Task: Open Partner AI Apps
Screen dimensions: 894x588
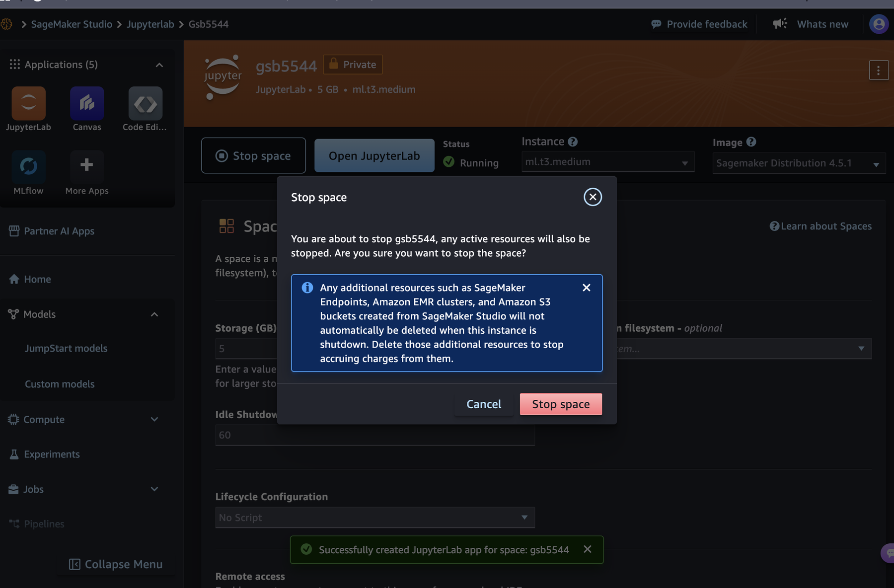Action: pos(52,231)
